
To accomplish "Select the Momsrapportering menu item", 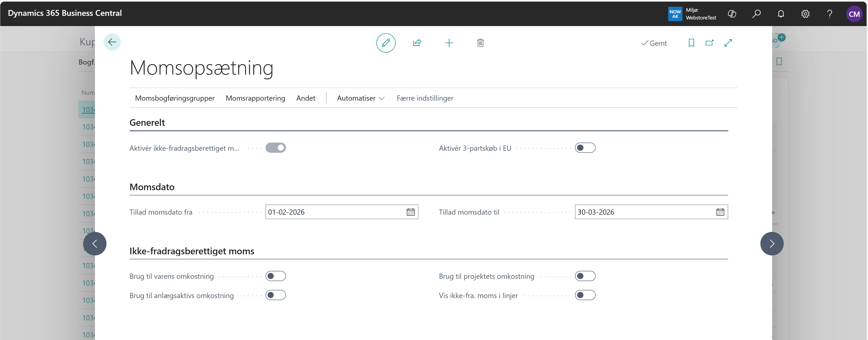I will (255, 98).
